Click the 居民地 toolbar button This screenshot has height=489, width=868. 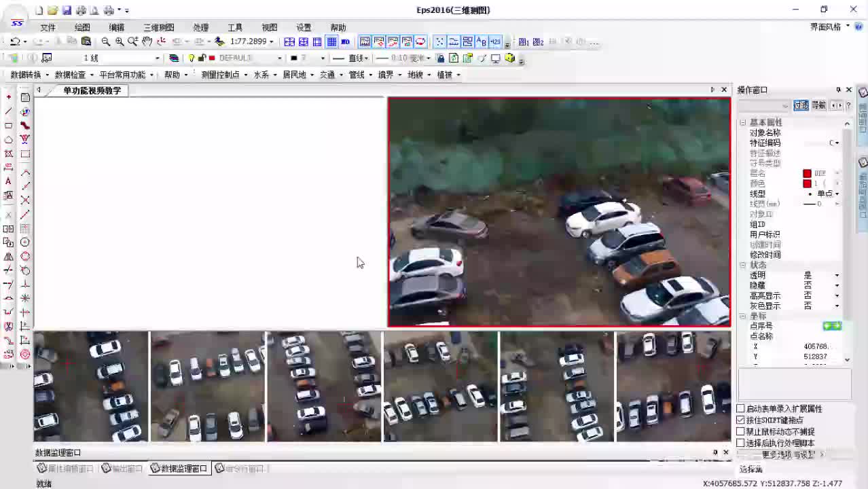click(295, 75)
